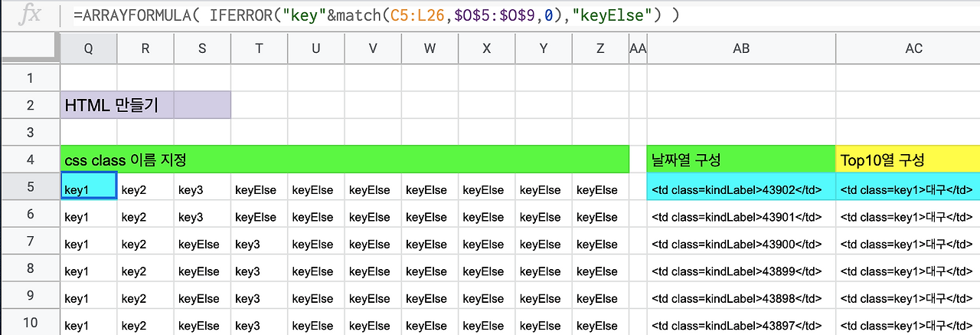
Task: Click cell with kindLabel 43899
Action: pyautogui.click(x=741, y=268)
